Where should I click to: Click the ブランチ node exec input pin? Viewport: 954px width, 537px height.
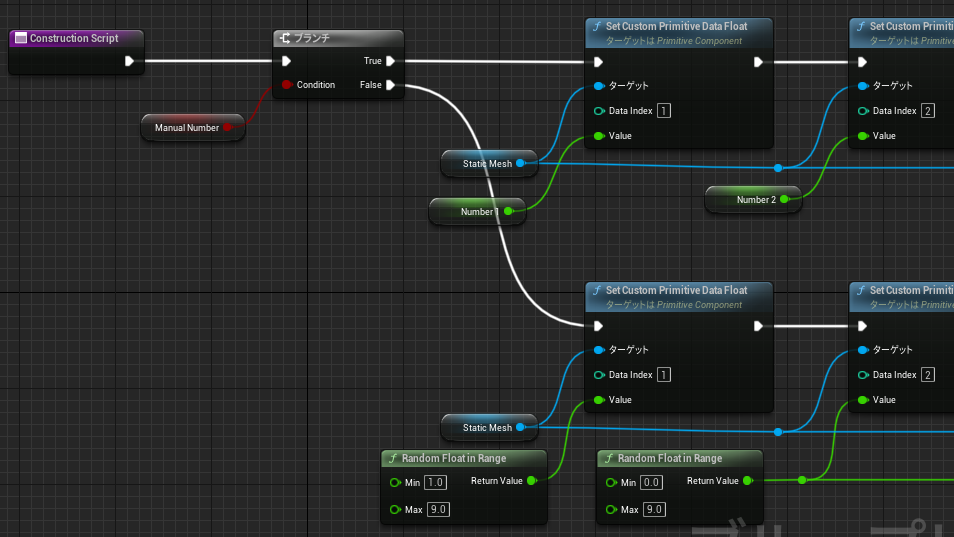[286, 61]
